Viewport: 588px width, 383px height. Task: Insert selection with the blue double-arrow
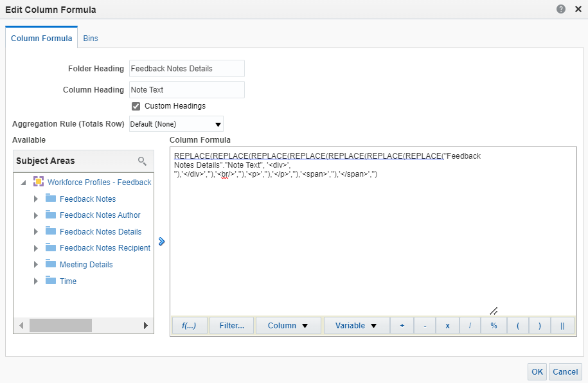pyautogui.click(x=162, y=242)
